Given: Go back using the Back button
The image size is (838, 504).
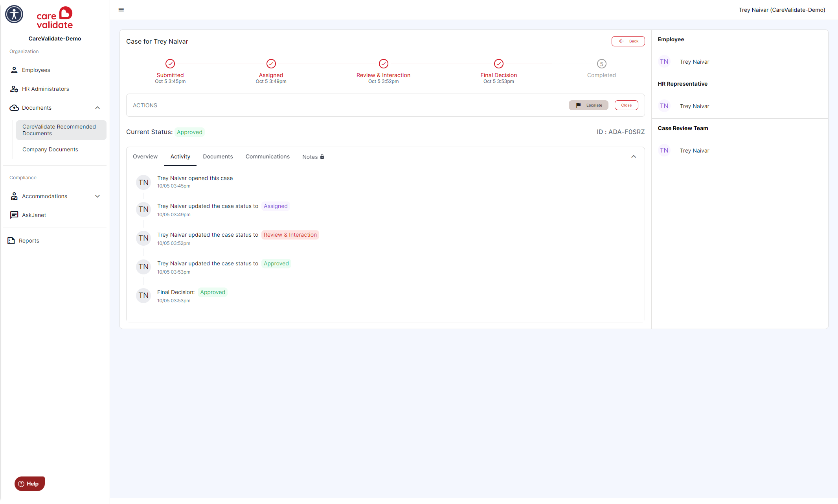Looking at the screenshot, I should [x=628, y=41].
